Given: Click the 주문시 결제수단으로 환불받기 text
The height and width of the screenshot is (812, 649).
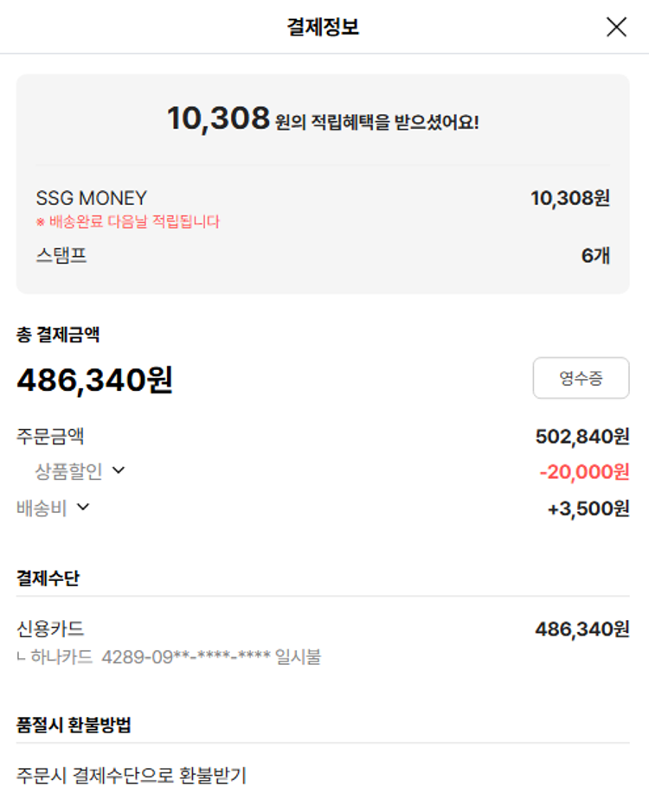Looking at the screenshot, I should (132, 776).
